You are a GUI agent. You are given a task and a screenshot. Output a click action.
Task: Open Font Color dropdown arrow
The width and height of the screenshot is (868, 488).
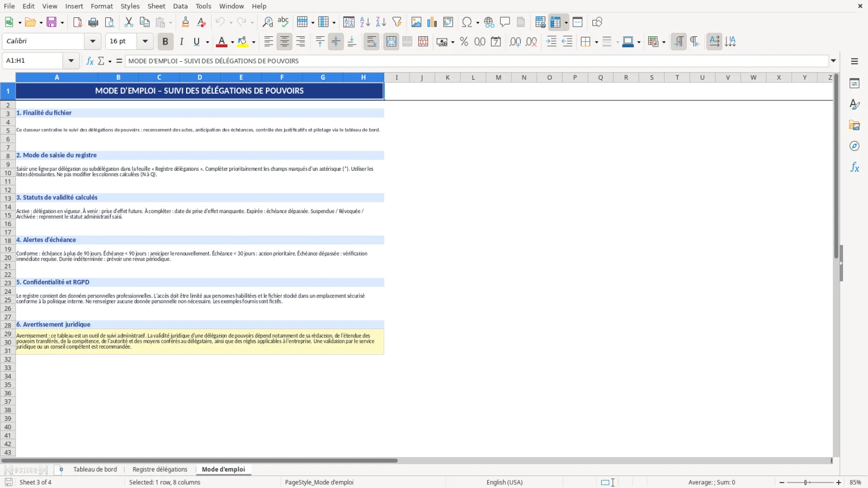[x=232, y=42]
